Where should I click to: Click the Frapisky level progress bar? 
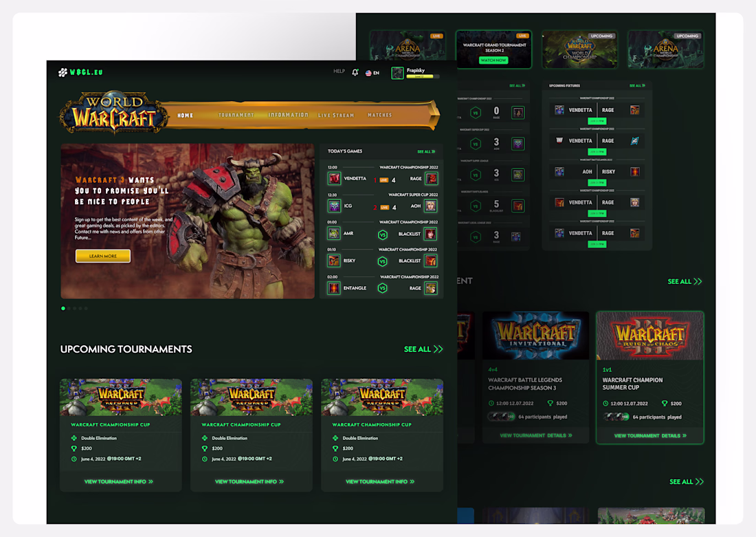(x=423, y=77)
